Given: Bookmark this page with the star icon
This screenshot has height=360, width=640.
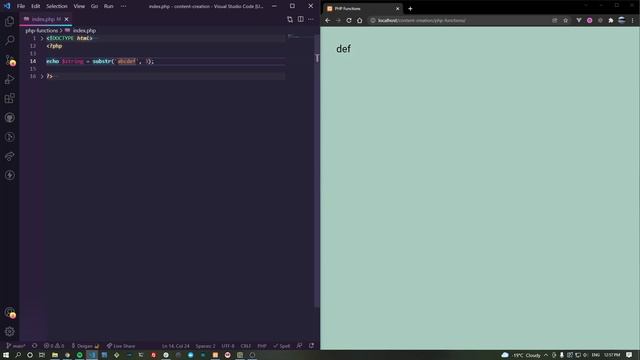Looking at the screenshot, I should pos(565,20).
